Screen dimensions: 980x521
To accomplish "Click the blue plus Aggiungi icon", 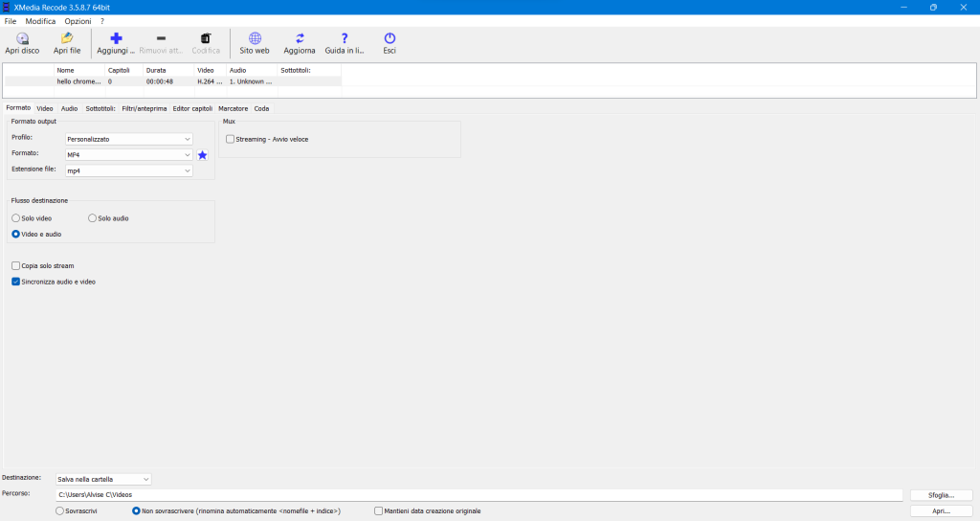I will [116, 39].
